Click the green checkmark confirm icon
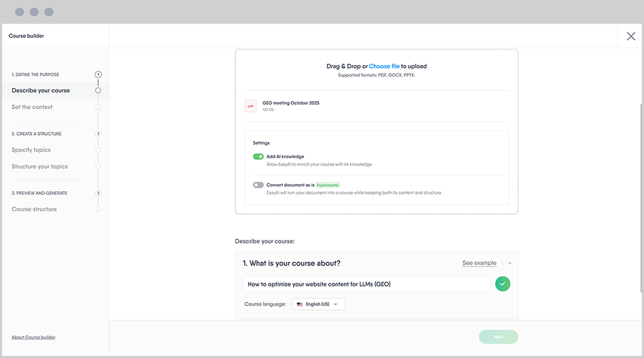The width and height of the screenshot is (644, 358). pyautogui.click(x=503, y=284)
